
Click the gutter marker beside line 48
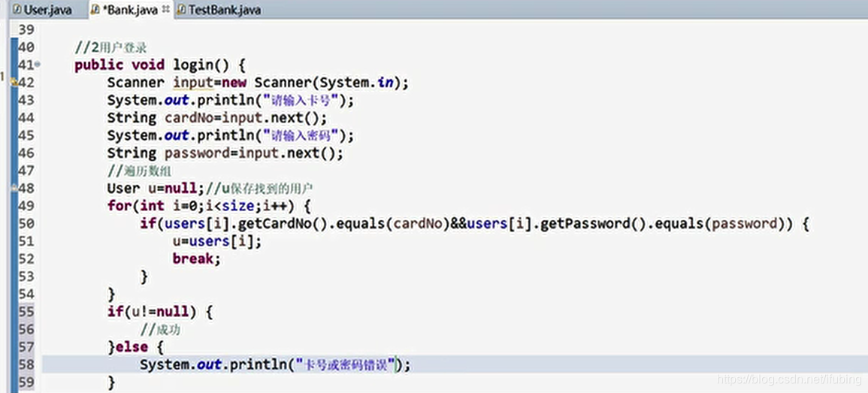(14, 188)
